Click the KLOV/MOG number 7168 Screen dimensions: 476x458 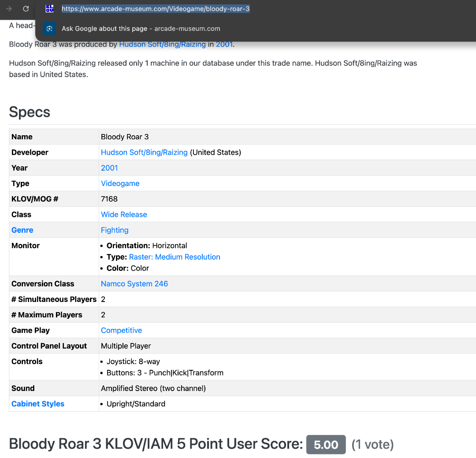coord(109,199)
